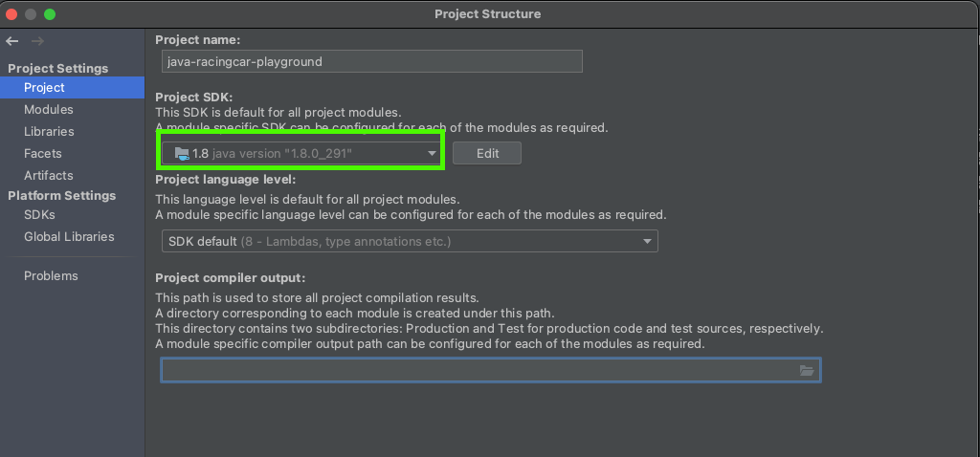Click the back navigation arrow
Image resolution: width=980 pixels, height=457 pixels.
pyautogui.click(x=11, y=41)
